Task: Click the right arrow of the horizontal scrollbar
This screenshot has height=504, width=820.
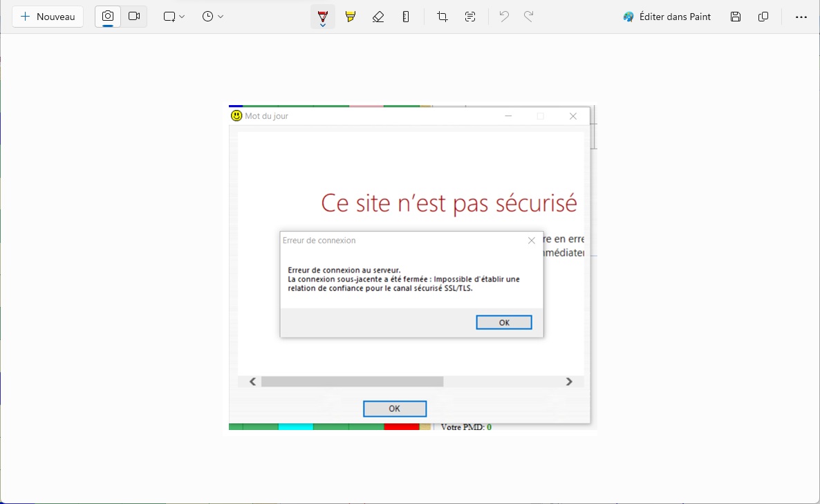Action: pos(569,382)
